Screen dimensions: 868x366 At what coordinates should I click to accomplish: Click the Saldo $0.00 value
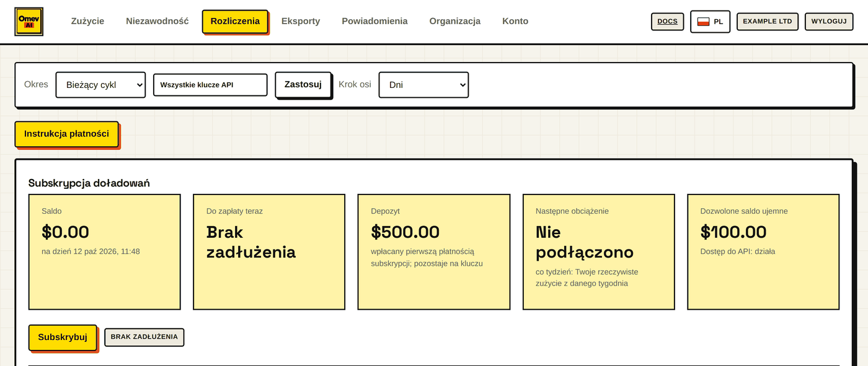[66, 232]
